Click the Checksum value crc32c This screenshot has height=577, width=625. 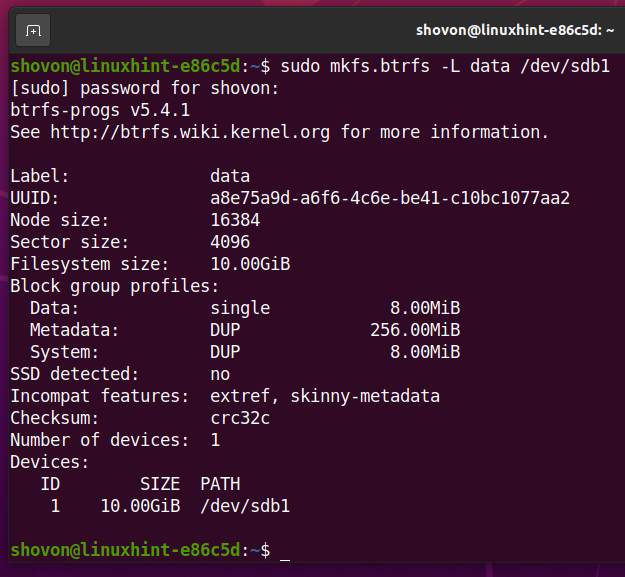[x=240, y=418]
